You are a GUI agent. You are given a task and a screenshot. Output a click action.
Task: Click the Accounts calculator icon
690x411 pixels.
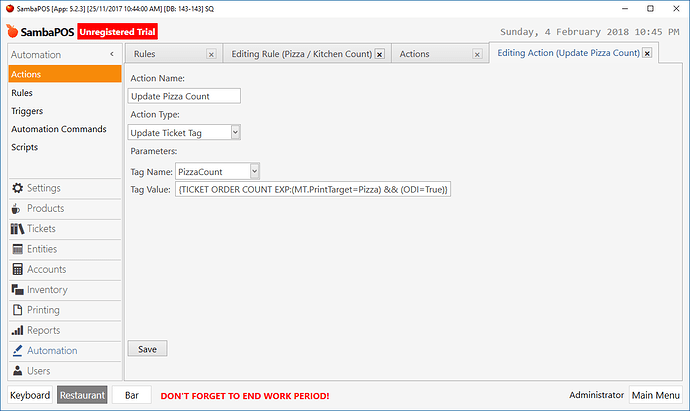[18, 269]
